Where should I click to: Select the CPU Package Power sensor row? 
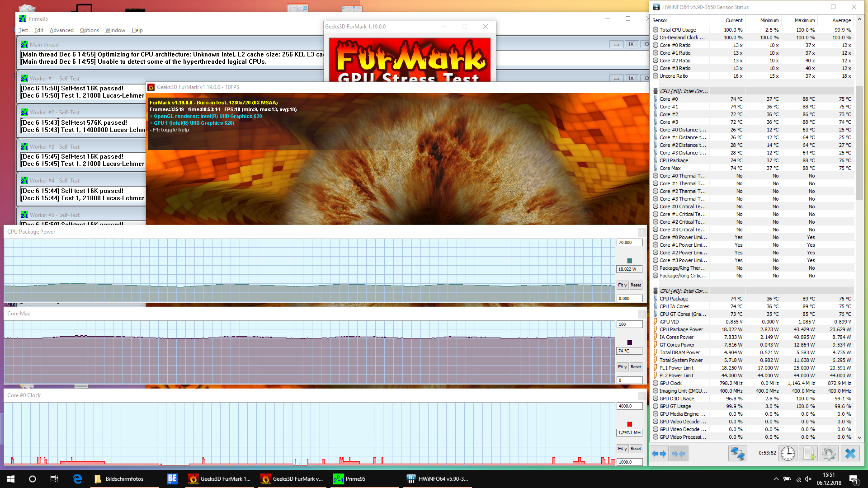click(752, 329)
